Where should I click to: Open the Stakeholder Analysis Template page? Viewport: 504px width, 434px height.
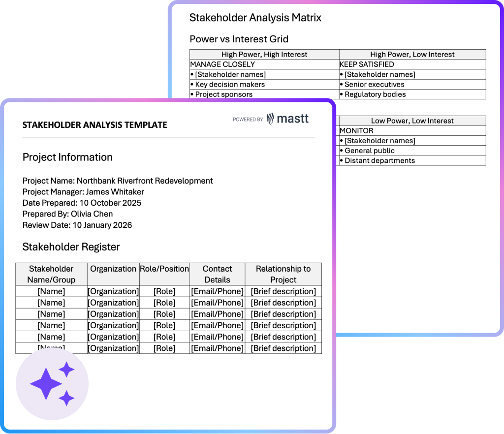95,125
